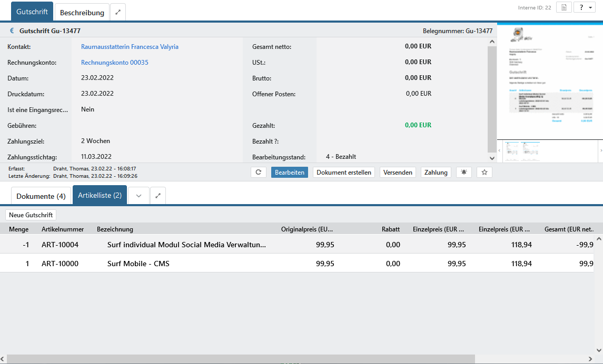Screen dimensions: 603x364
Task: Maximize the Artikelliste panel with expand icon
Action: pos(157,196)
